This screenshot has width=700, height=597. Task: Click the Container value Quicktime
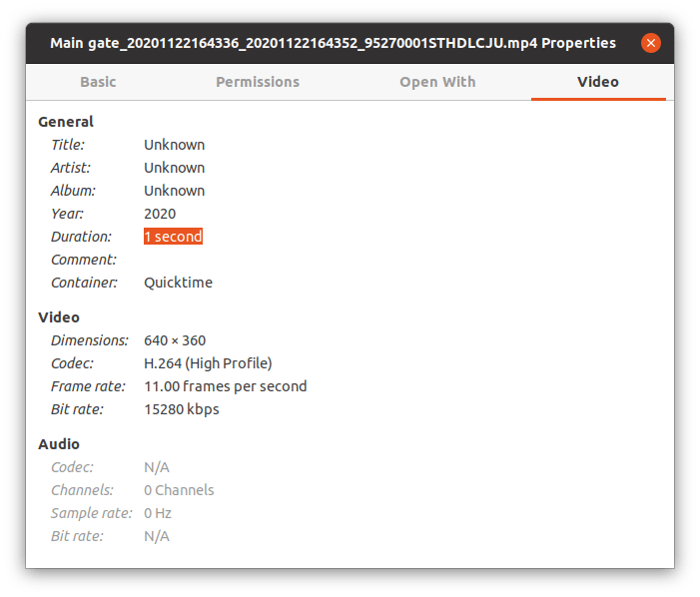tap(178, 283)
